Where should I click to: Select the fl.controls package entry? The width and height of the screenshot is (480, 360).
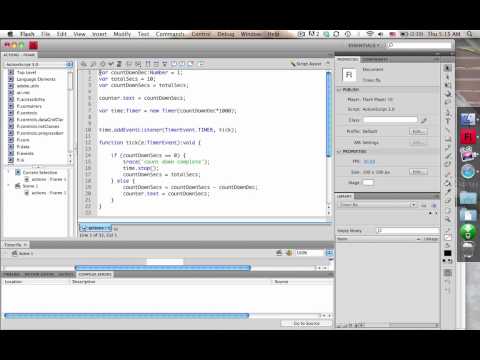pyautogui.click(x=27, y=113)
